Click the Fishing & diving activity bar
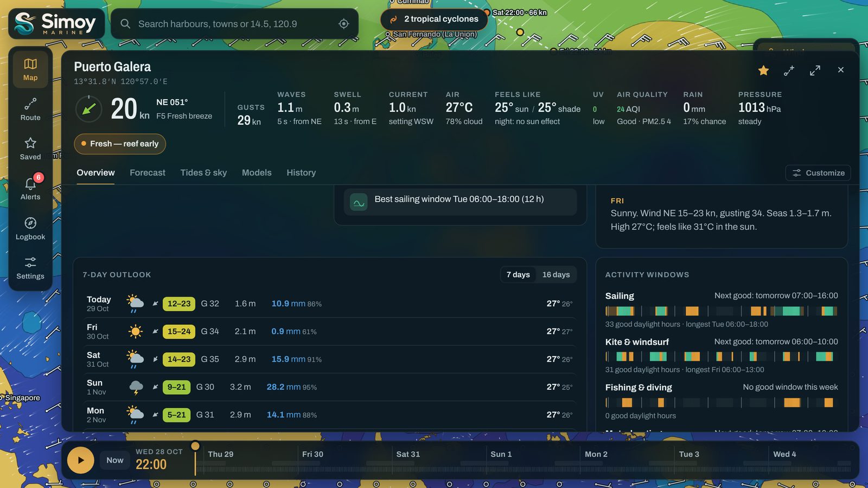 point(722,402)
